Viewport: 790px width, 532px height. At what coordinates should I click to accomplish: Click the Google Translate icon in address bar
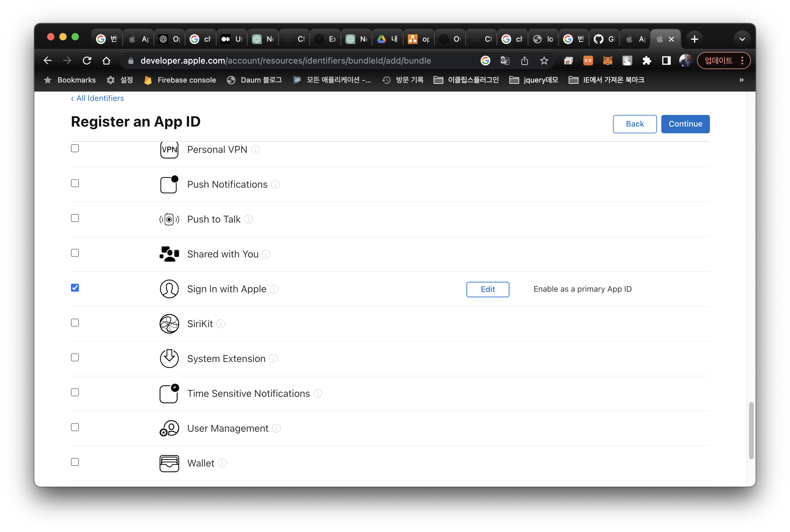coord(505,61)
